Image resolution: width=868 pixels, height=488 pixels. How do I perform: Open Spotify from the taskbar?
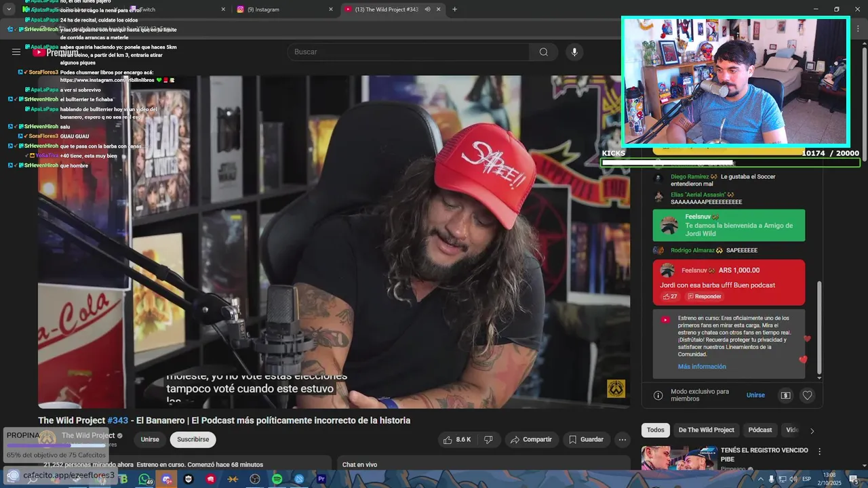277,479
